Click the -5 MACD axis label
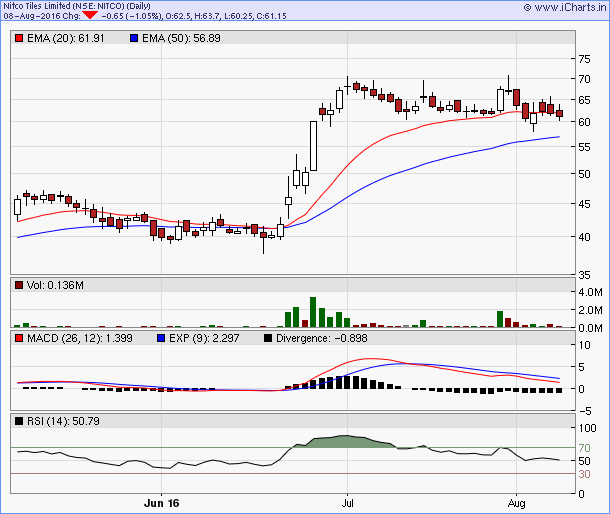This screenshot has width=610, height=514. (584, 411)
